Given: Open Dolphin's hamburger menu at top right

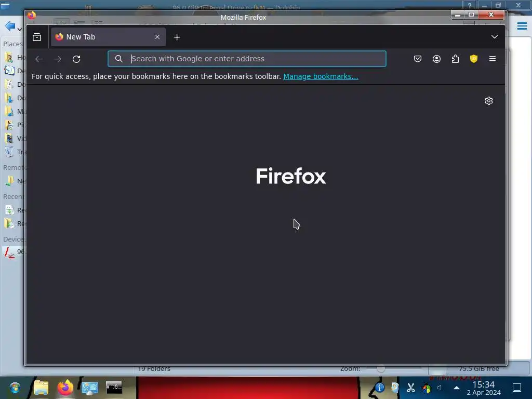Looking at the screenshot, I should point(522,26).
